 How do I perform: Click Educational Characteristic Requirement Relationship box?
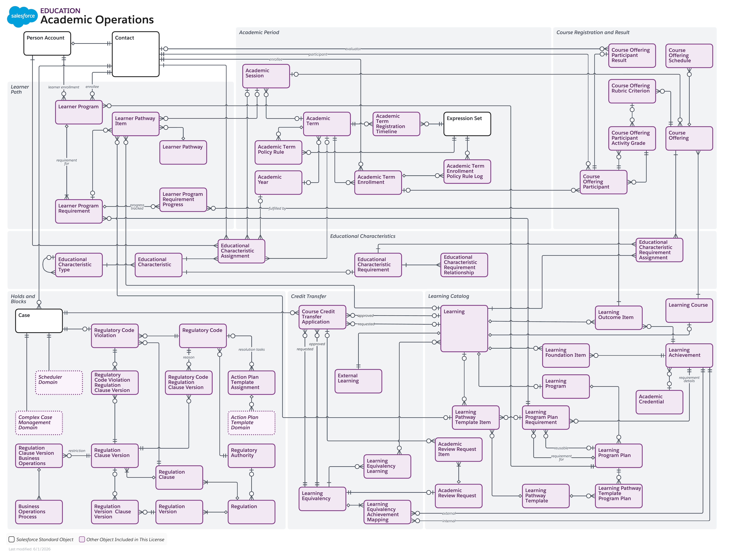(464, 265)
